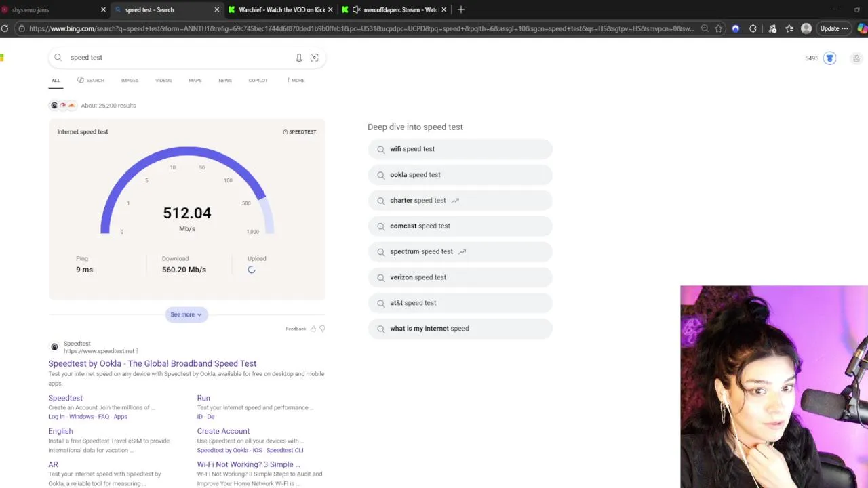Open the browser Update menu button

[x=833, y=28]
